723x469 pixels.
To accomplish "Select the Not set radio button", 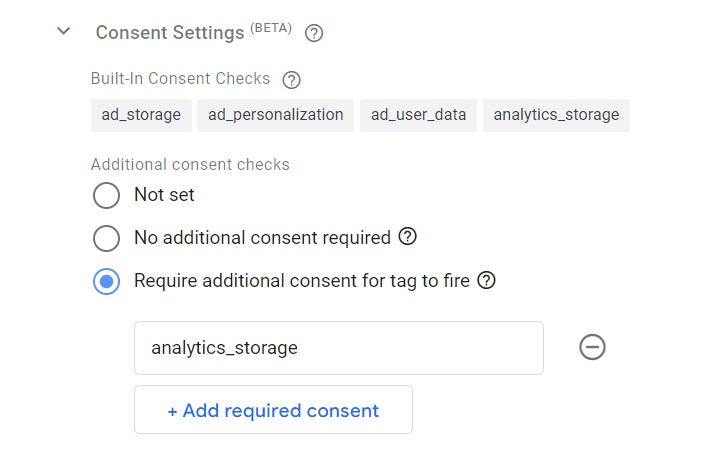I will 107,195.
